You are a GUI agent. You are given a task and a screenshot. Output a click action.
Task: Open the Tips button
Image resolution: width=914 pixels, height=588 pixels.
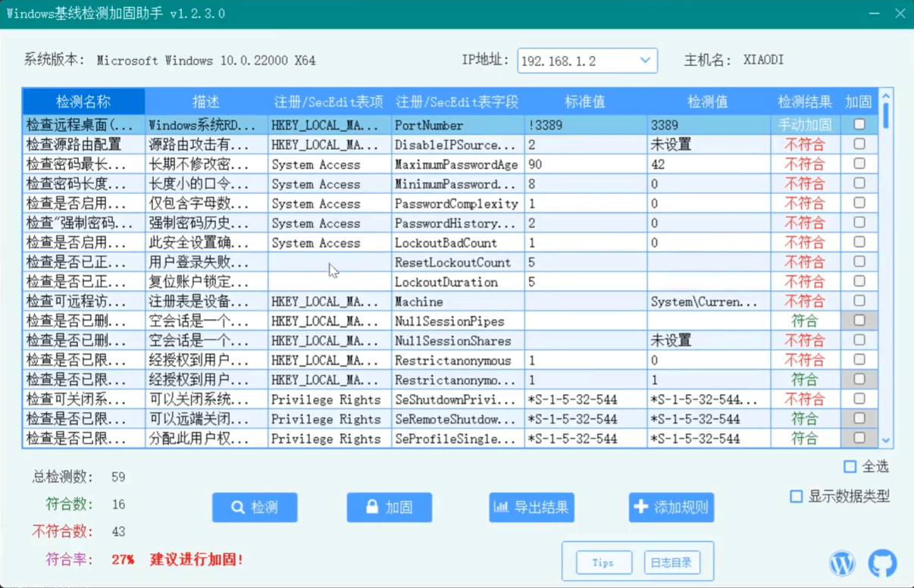click(603, 562)
